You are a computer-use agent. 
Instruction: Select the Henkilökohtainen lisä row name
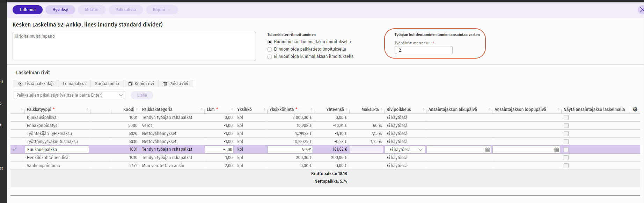tap(47, 158)
